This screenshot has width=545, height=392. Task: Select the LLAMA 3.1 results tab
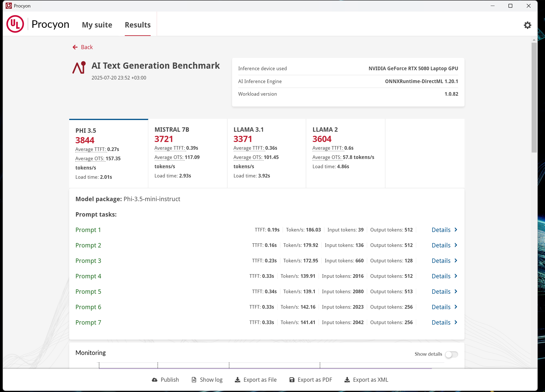click(x=267, y=153)
